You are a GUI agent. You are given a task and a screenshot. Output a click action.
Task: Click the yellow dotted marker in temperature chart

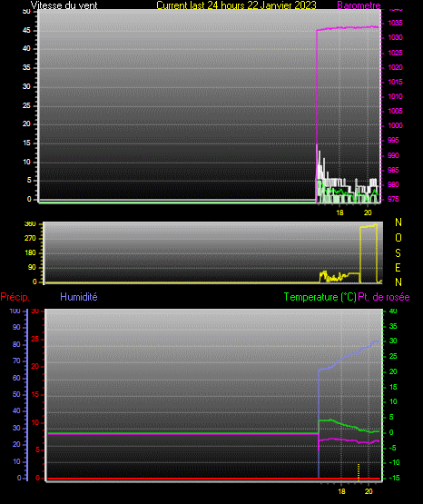[x=359, y=472]
